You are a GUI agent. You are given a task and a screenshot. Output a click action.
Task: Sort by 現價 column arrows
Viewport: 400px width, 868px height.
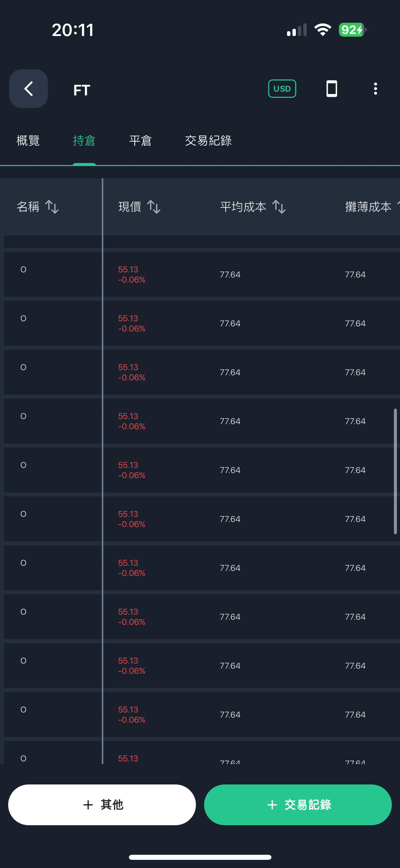(154, 207)
